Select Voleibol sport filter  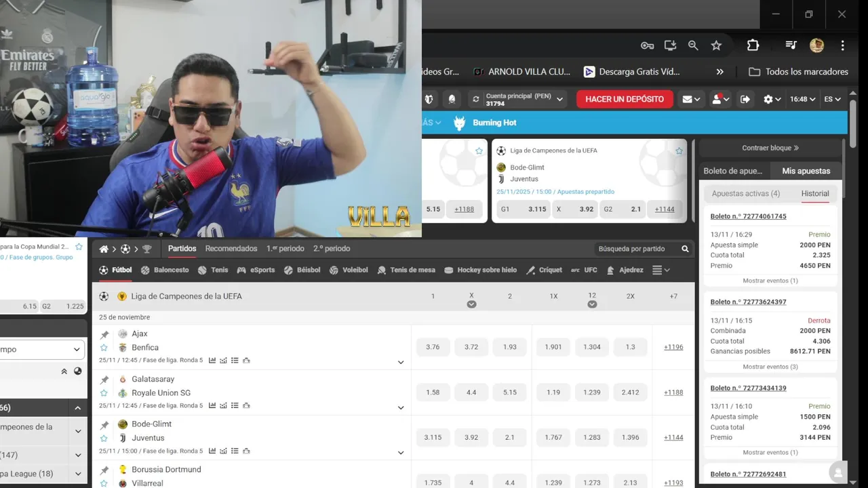pos(349,270)
